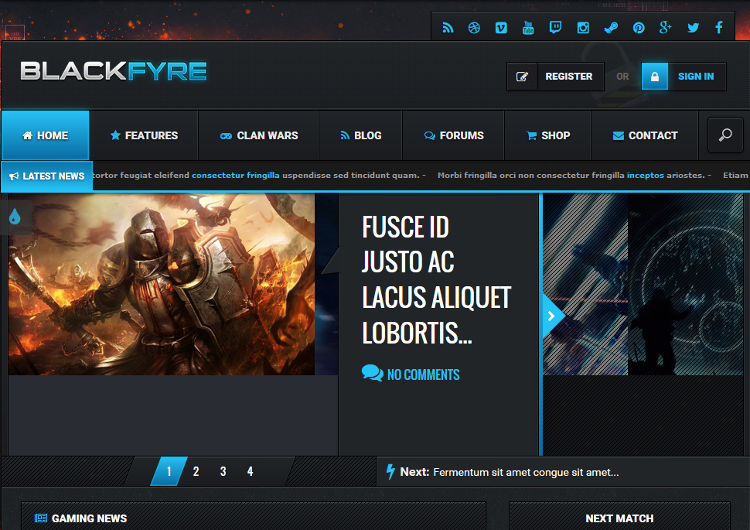Click the Register button

[555, 77]
